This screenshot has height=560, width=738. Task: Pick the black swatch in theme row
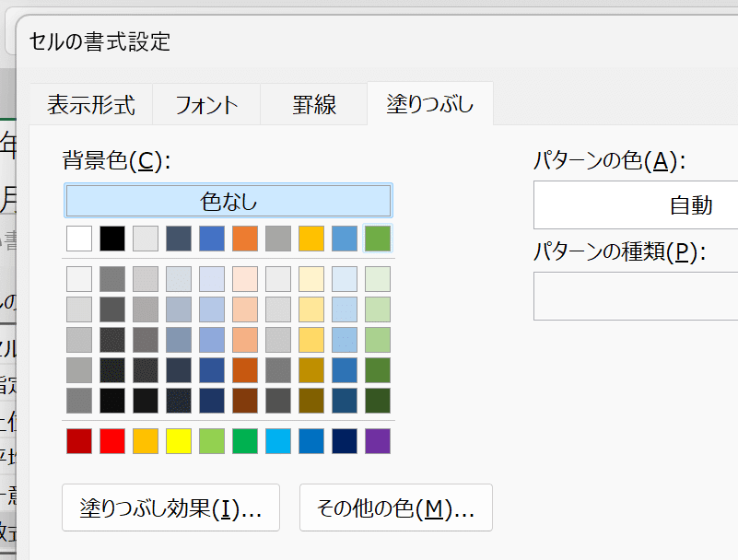112,239
